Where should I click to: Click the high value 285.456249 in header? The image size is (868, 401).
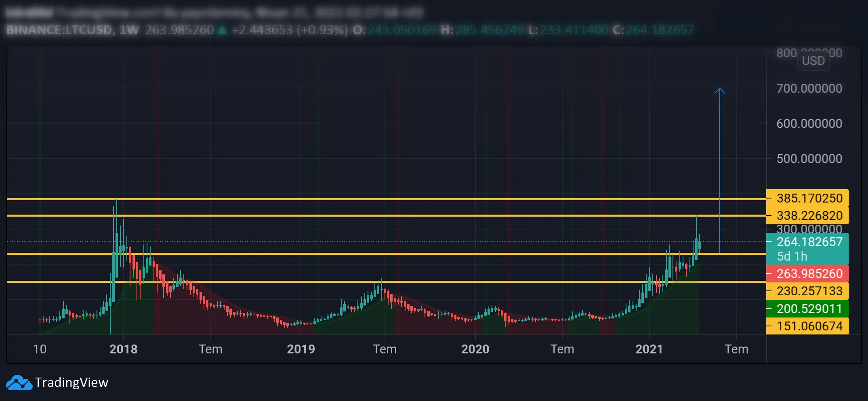point(490,30)
